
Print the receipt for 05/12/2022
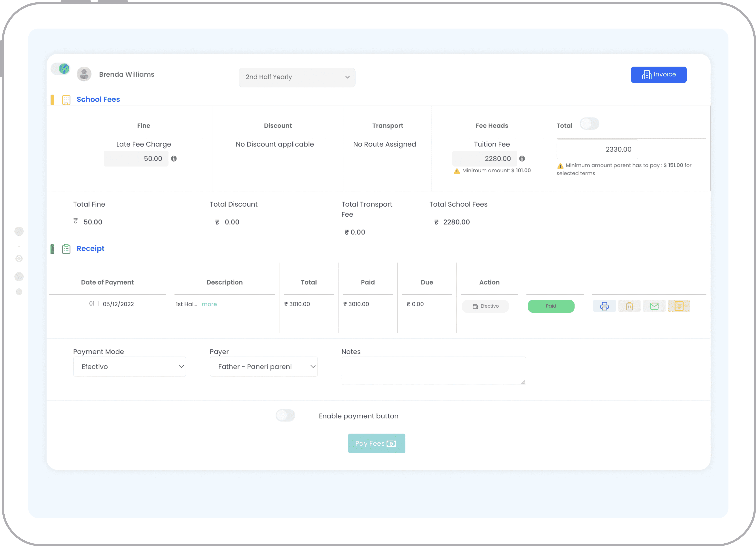pos(604,306)
